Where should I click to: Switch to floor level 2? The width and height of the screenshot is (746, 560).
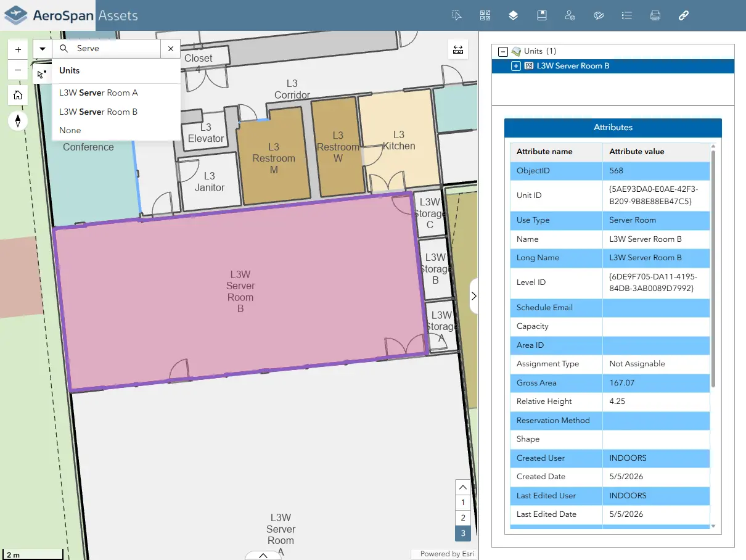click(463, 518)
